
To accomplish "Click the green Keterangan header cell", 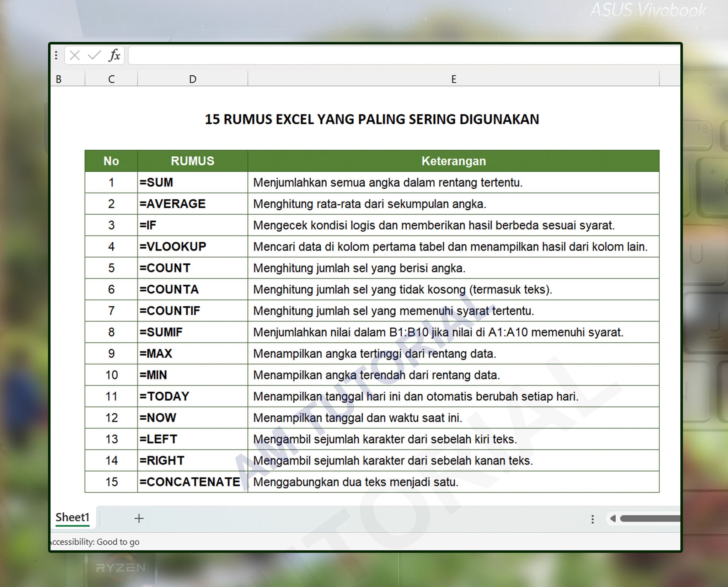I will (x=453, y=161).
